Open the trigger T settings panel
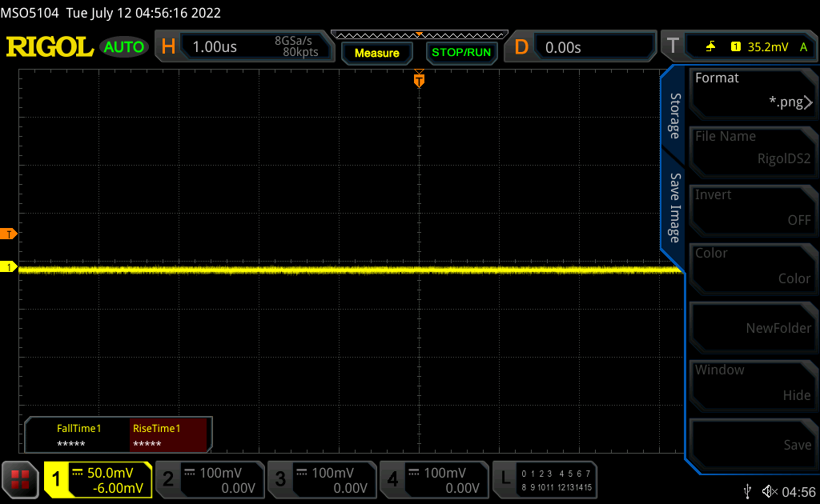 [x=738, y=47]
